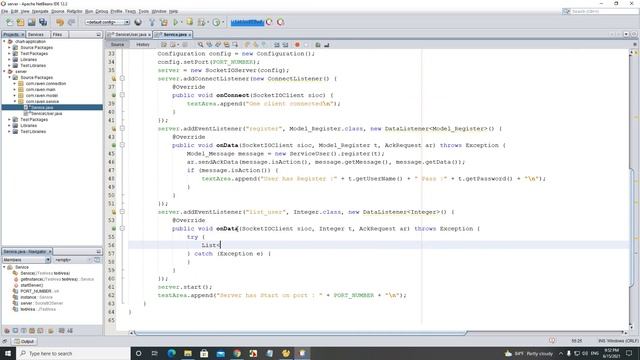640x360 pixels.
Task: Toggle Show Fields filter in Navigator
Action: pyautogui.click(x=15, y=331)
